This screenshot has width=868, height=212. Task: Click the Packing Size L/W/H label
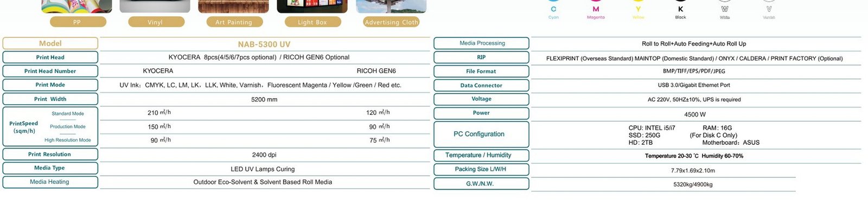(482, 170)
